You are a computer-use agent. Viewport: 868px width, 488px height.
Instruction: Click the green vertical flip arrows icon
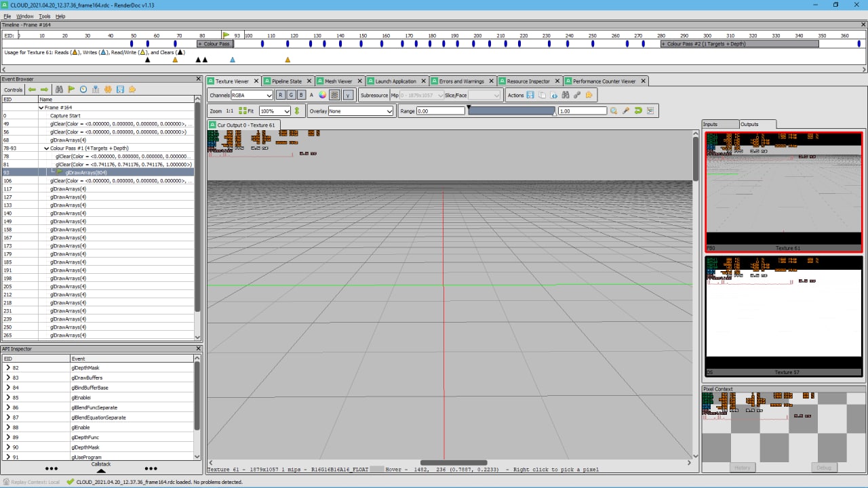click(296, 110)
